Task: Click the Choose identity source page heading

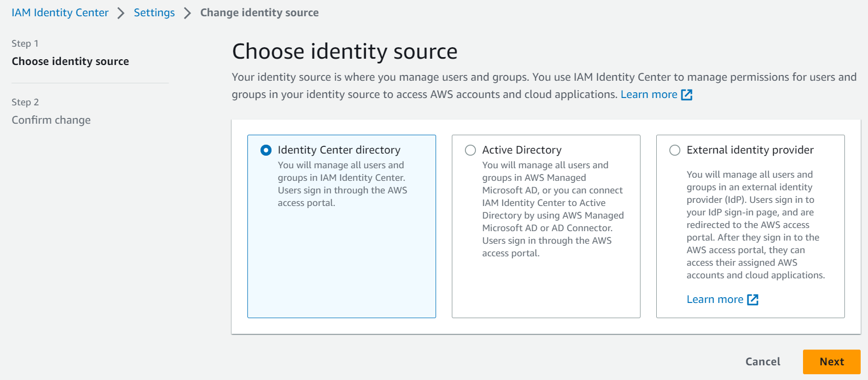Action: coord(345,51)
